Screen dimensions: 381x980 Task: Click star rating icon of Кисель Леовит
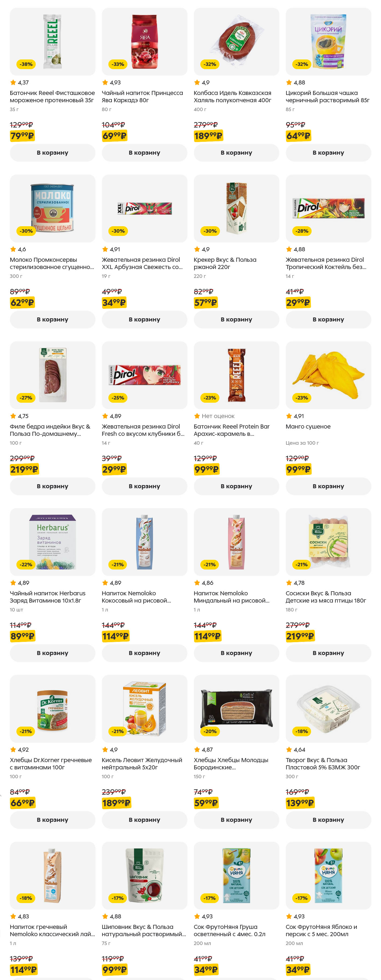(105, 750)
